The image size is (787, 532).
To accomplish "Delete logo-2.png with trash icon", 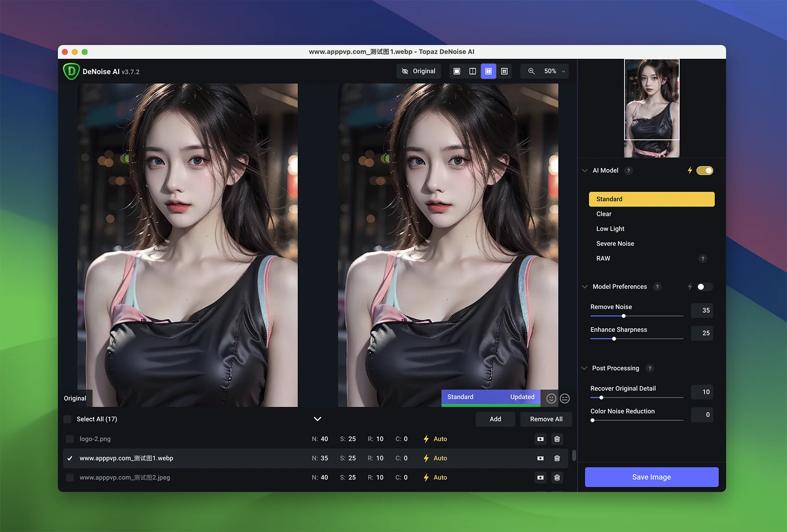I will point(557,439).
